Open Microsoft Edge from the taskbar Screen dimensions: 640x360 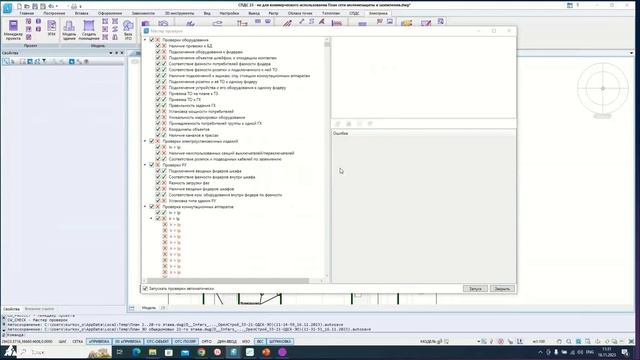(x=136, y=352)
